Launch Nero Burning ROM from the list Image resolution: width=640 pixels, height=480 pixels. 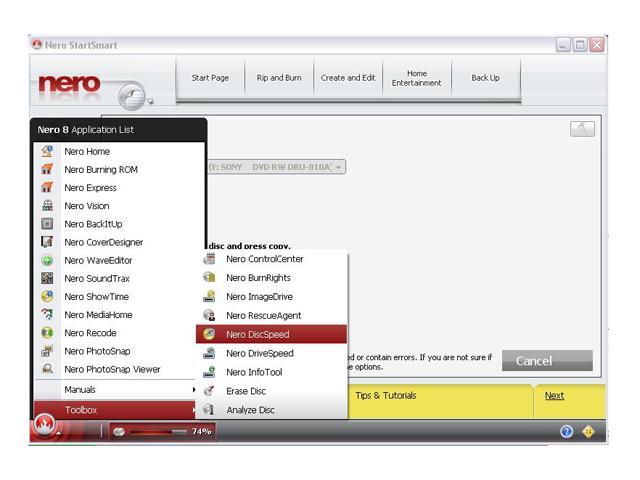click(119, 169)
